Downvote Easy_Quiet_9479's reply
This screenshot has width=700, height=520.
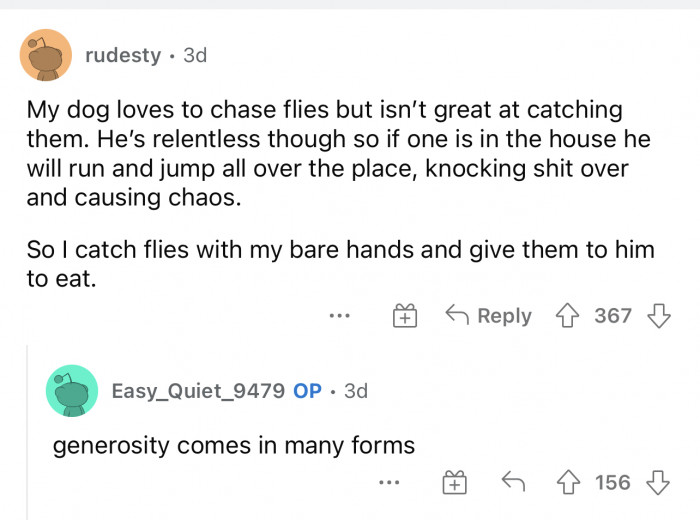pyautogui.click(x=658, y=483)
